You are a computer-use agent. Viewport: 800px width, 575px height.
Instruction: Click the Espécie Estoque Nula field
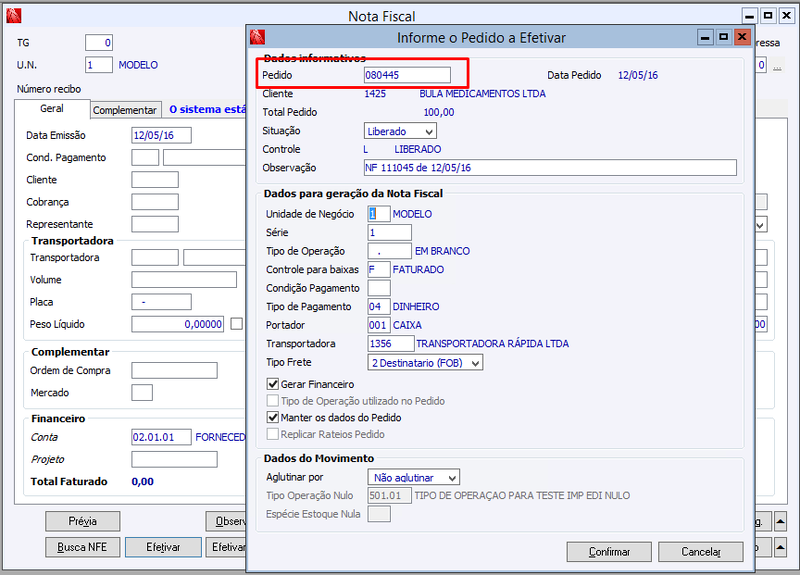(379, 514)
